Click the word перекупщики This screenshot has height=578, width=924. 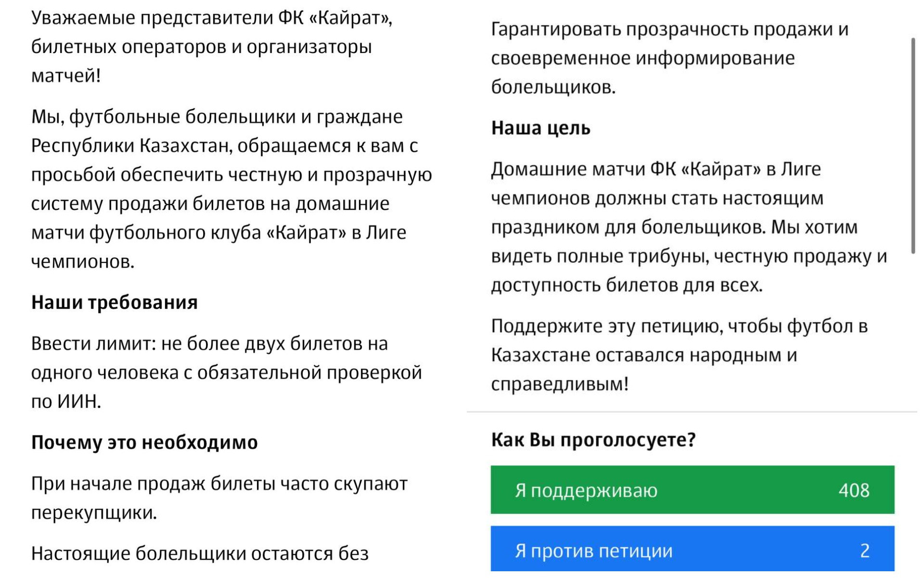(x=94, y=512)
